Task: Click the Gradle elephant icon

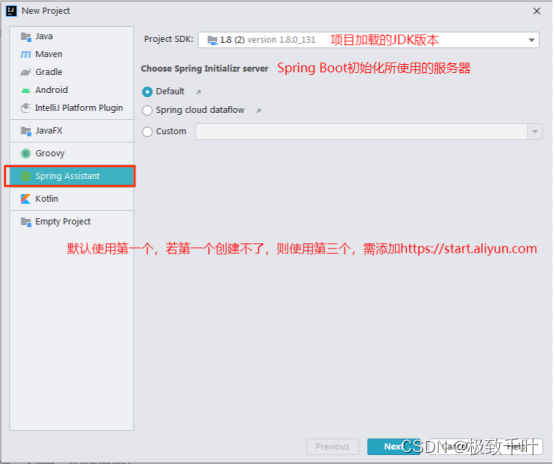Action: [25, 72]
